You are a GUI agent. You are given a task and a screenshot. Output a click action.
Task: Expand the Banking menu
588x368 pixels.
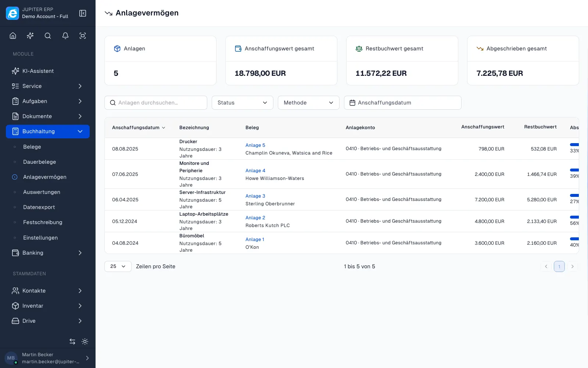tap(48, 253)
